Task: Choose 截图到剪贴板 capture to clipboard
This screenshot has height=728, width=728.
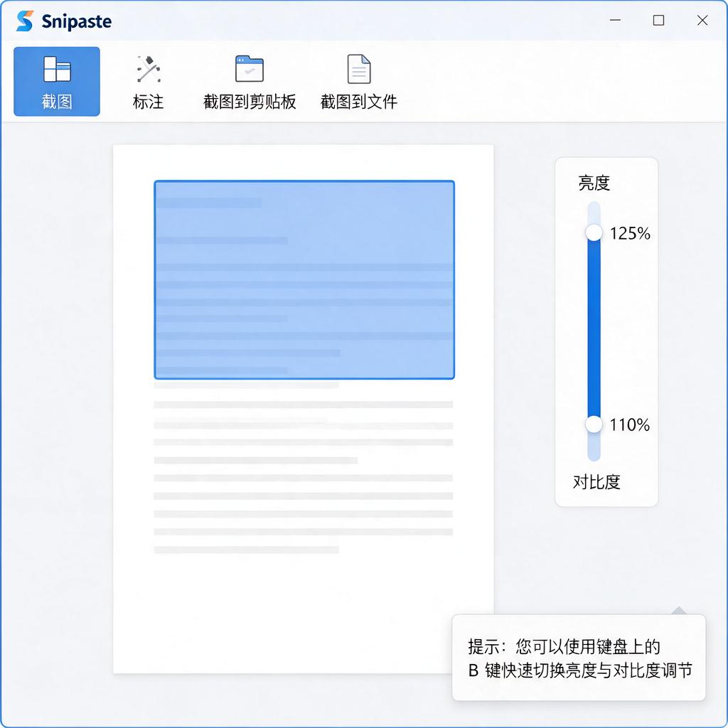Action: pyautogui.click(x=250, y=82)
